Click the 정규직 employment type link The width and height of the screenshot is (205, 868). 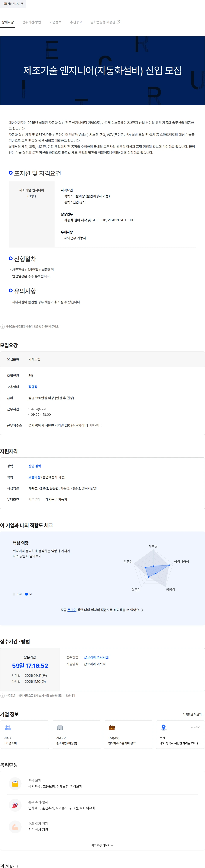[x=33, y=387]
